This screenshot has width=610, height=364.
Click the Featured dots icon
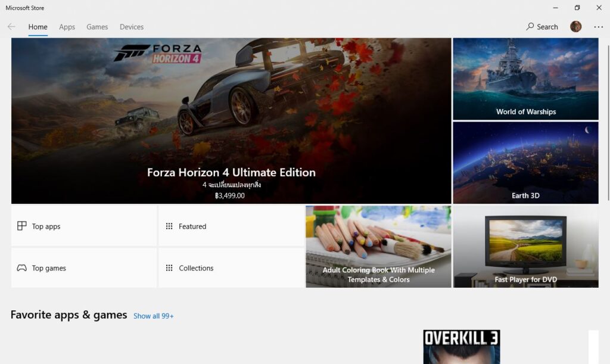(x=169, y=226)
